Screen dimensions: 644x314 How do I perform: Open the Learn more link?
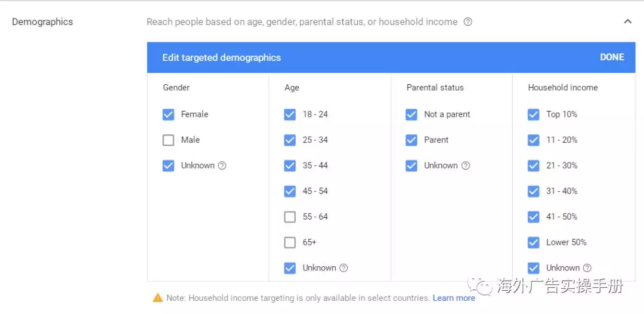[x=454, y=298]
